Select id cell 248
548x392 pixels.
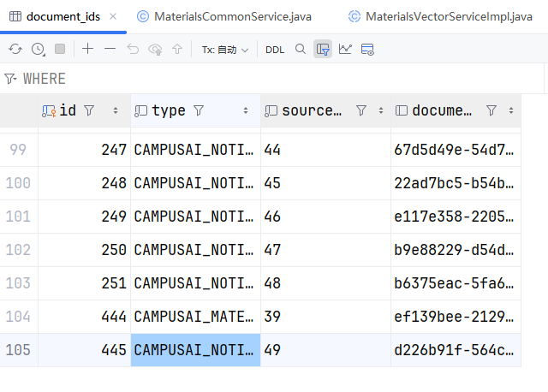click(x=84, y=183)
